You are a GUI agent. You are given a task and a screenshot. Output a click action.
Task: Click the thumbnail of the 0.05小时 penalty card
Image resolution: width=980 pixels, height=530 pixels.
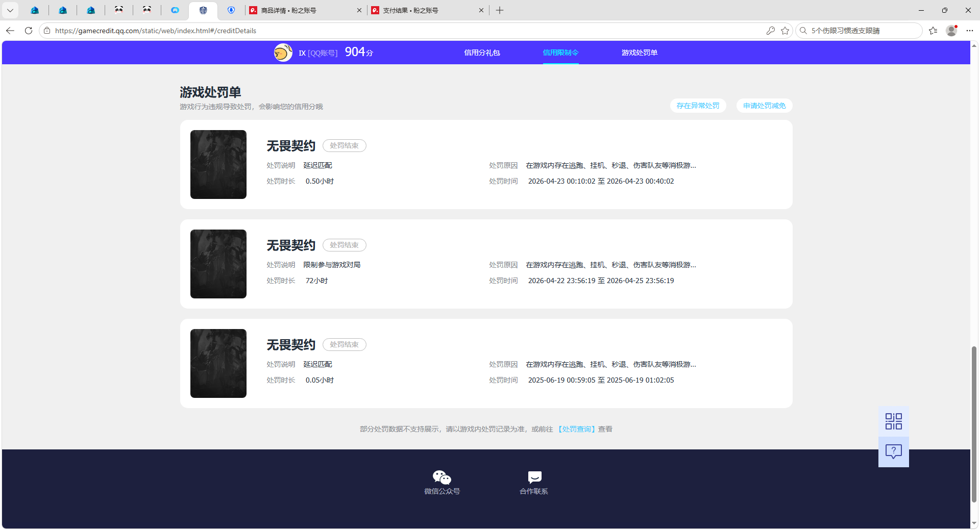tap(218, 363)
